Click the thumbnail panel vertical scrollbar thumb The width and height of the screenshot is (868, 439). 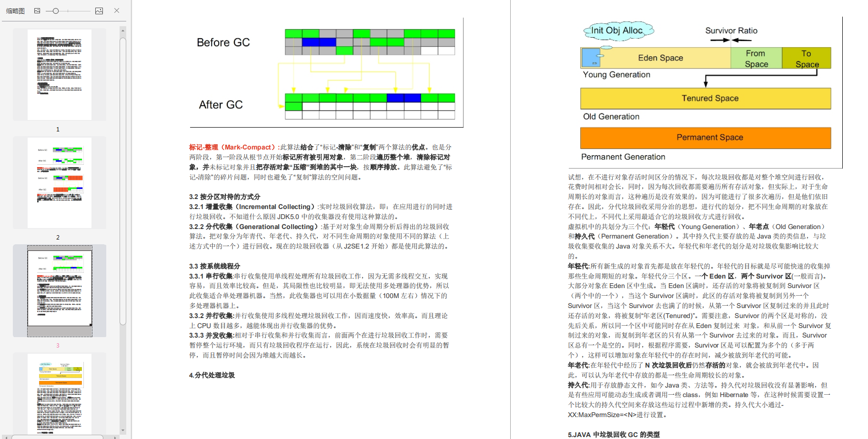tap(123, 181)
